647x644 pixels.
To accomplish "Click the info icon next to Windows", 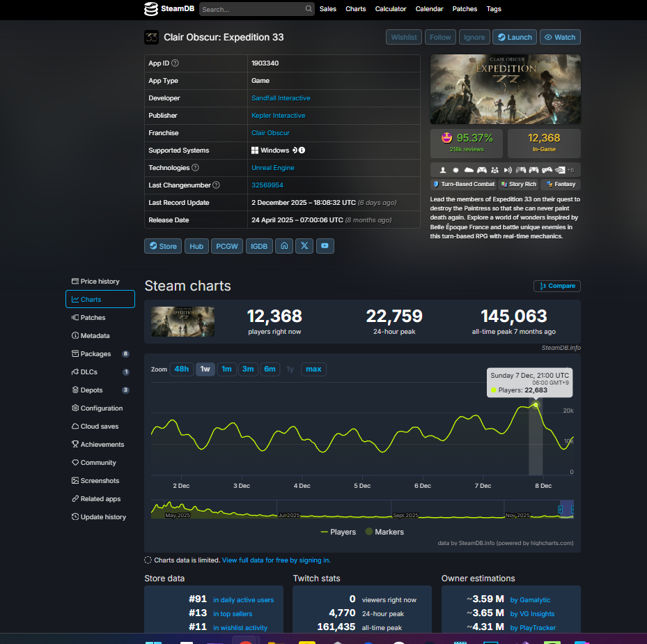I will pos(302,151).
